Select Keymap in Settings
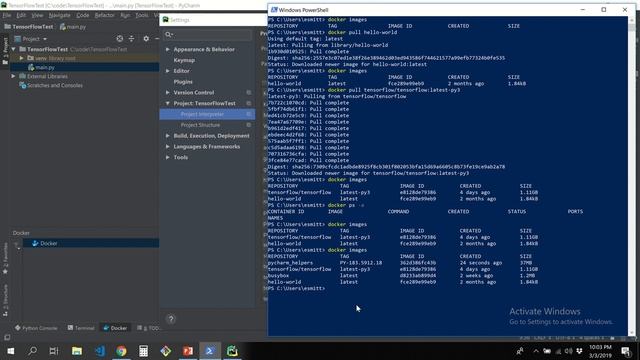 pyautogui.click(x=184, y=60)
